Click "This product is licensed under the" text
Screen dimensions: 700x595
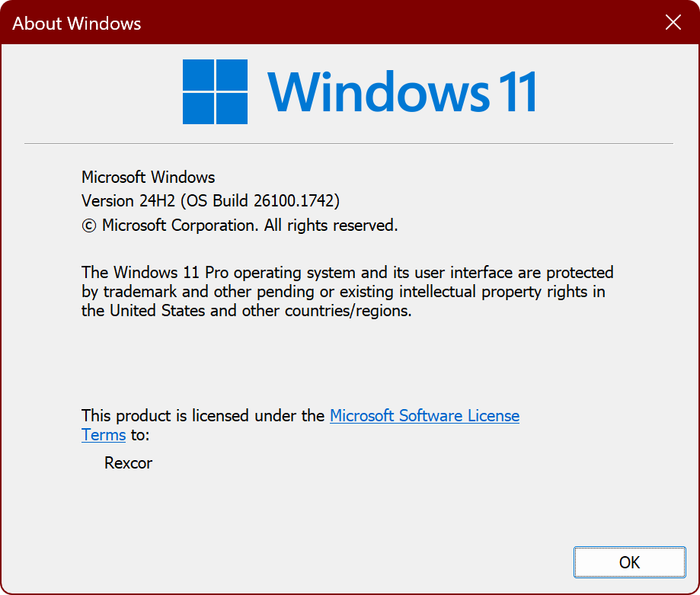pyautogui.click(x=203, y=416)
